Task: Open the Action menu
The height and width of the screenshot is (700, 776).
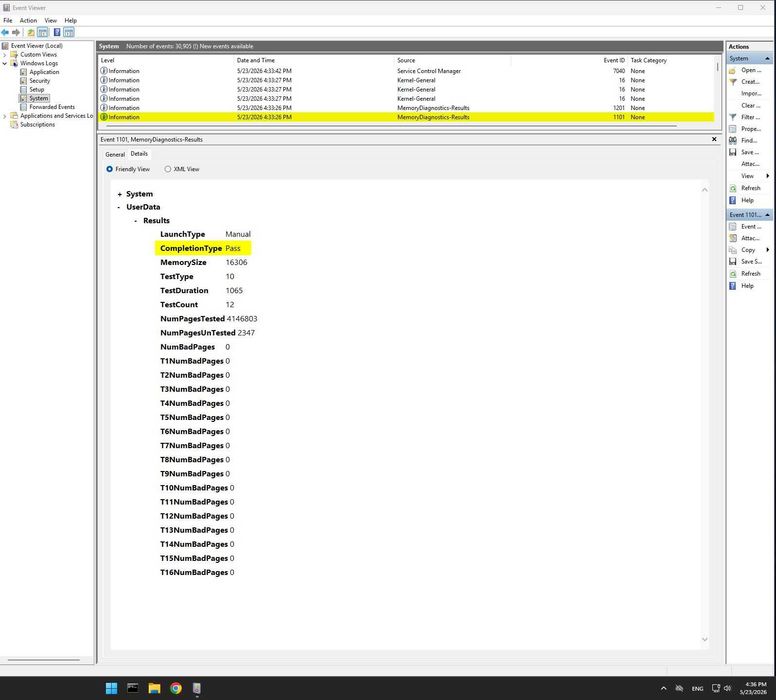Action: point(28,20)
